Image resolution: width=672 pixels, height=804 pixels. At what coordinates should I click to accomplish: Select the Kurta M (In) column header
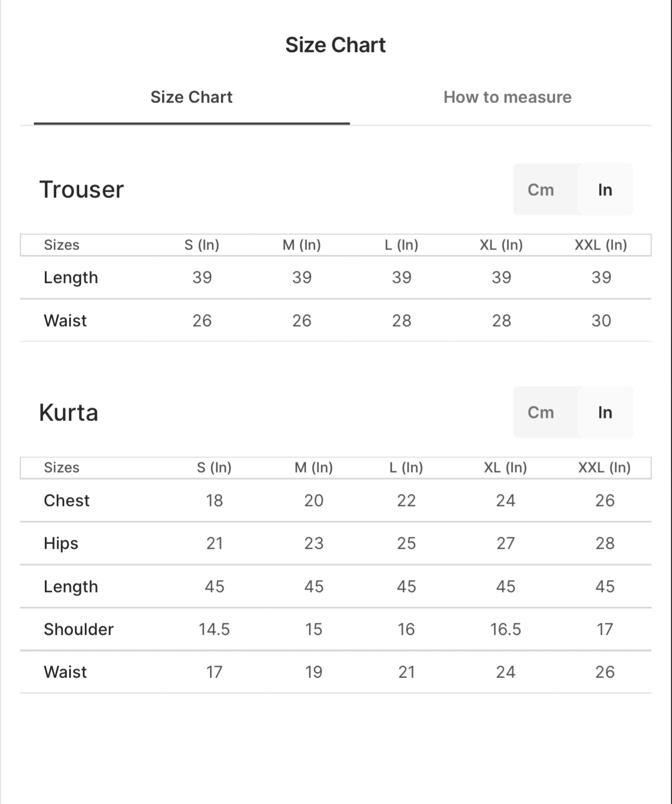click(314, 467)
